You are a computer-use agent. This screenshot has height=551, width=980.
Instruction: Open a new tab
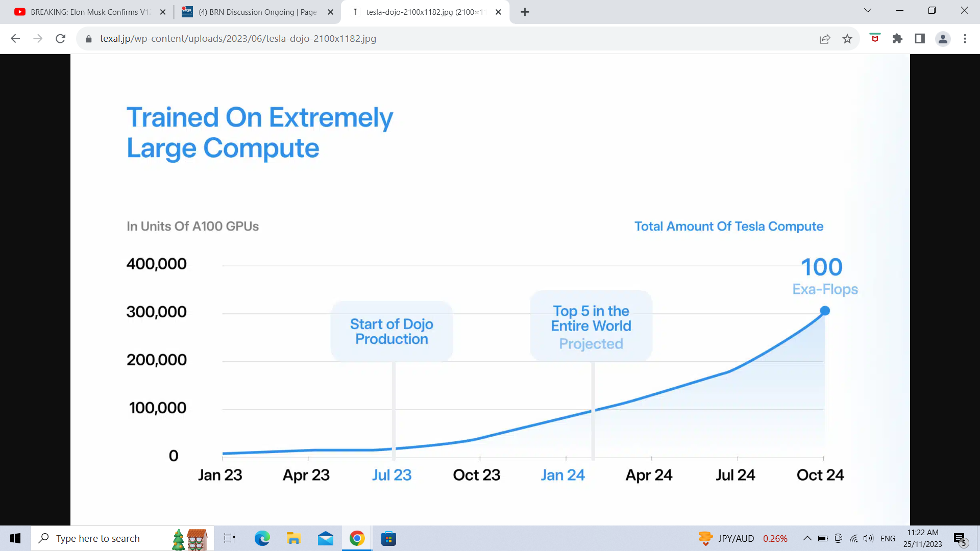pyautogui.click(x=525, y=12)
